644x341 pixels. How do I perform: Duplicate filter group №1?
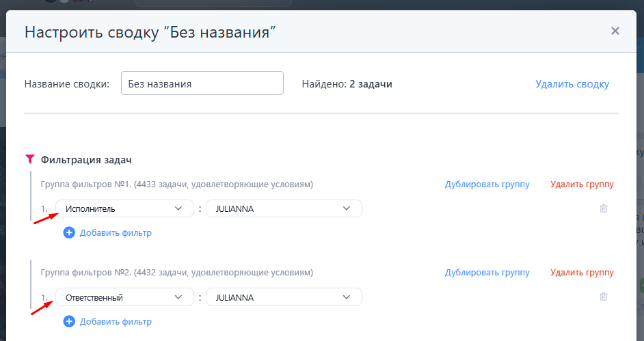click(x=487, y=185)
